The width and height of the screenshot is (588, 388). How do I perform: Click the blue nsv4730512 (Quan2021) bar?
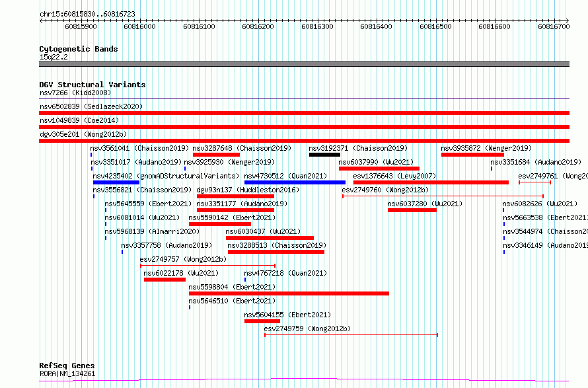(295, 182)
